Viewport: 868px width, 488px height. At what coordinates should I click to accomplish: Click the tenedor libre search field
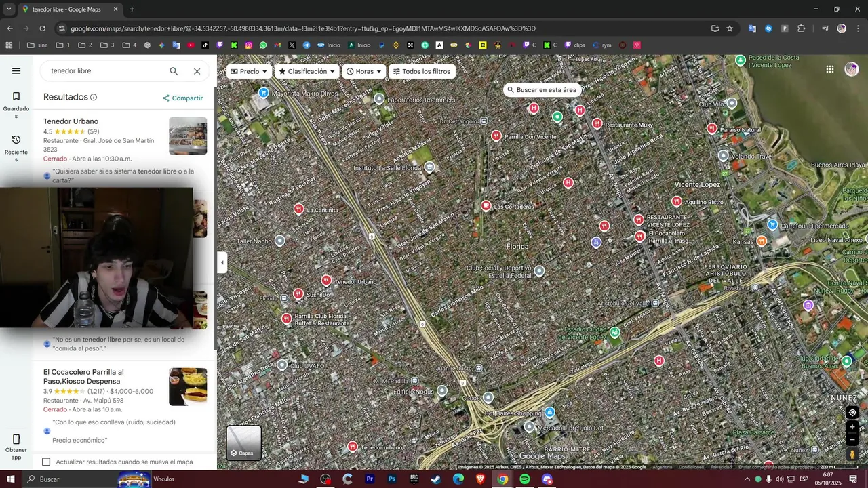[x=105, y=71]
